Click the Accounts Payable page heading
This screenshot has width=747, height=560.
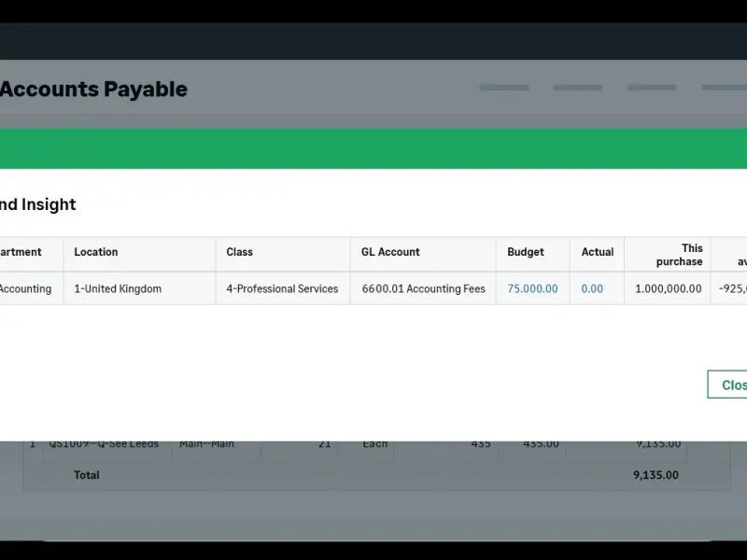pyautogui.click(x=93, y=90)
